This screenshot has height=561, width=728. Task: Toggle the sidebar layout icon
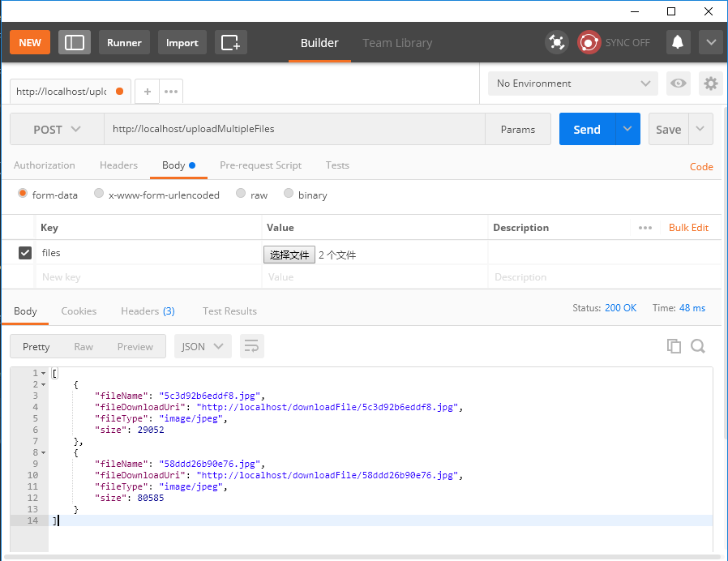[75, 42]
